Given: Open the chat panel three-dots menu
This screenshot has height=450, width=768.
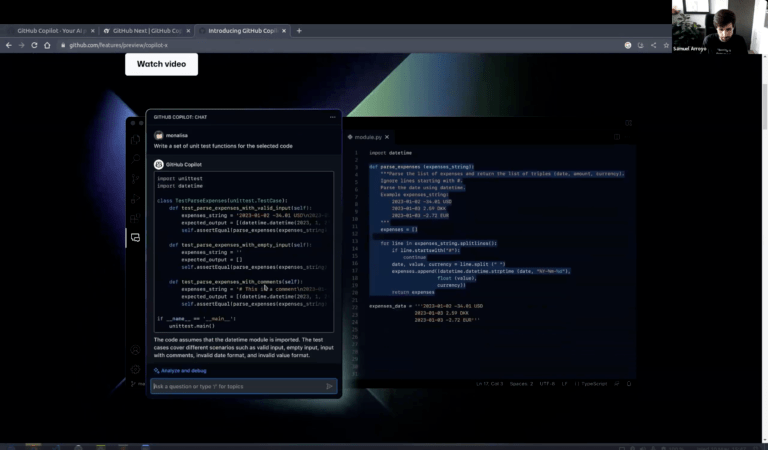Looking at the screenshot, I should pyautogui.click(x=331, y=117).
